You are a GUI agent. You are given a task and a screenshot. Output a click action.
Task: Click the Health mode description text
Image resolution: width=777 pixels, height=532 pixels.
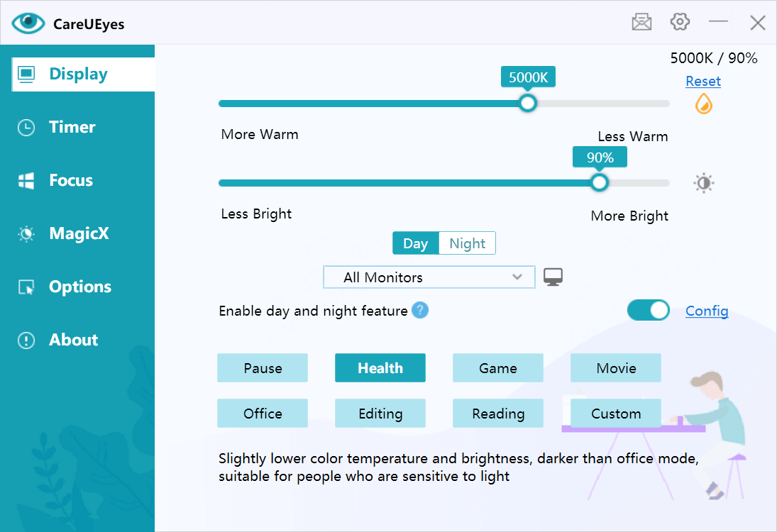(x=458, y=467)
